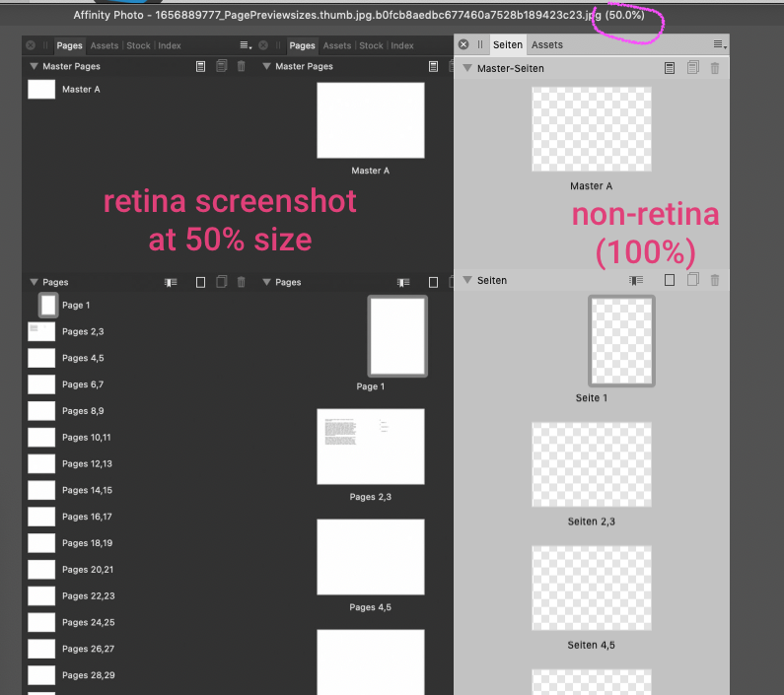This screenshot has width=784, height=695.
Task: Duplicate page icon in Seiten header
Action: (692, 280)
